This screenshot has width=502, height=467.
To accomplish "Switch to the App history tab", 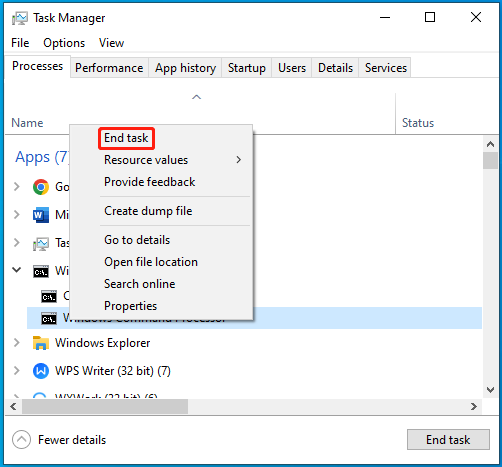I will [185, 68].
